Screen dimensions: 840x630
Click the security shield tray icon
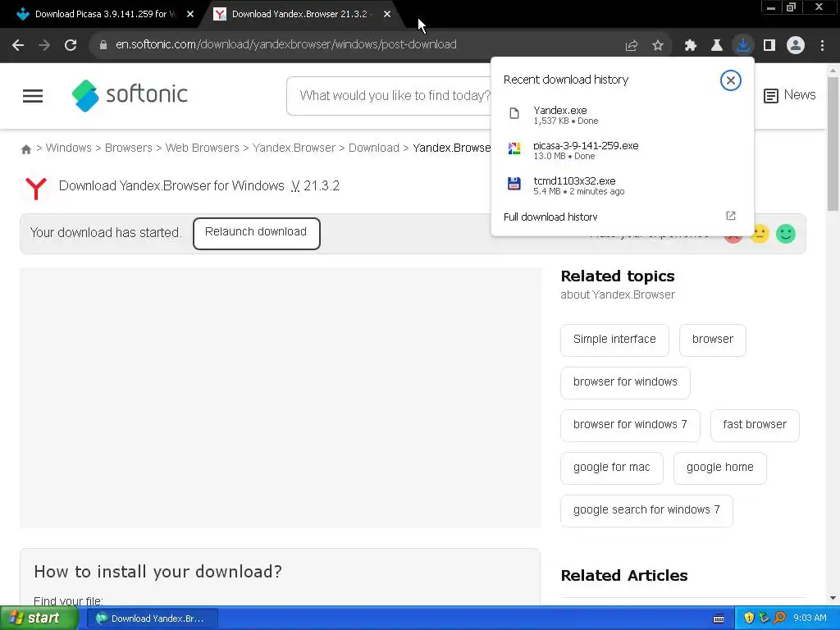[x=748, y=619]
